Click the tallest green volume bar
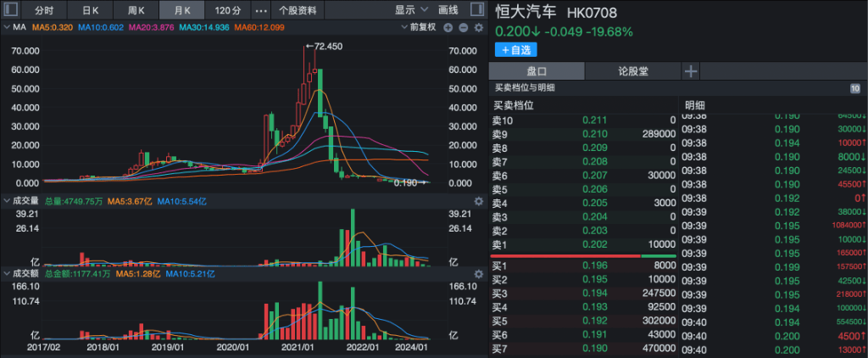The height and width of the screenshot is (358, 868). (x=353, y=238)
